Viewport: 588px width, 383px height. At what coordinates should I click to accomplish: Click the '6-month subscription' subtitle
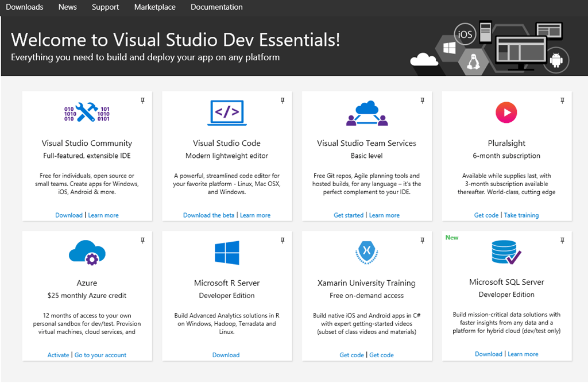[506, 156]
